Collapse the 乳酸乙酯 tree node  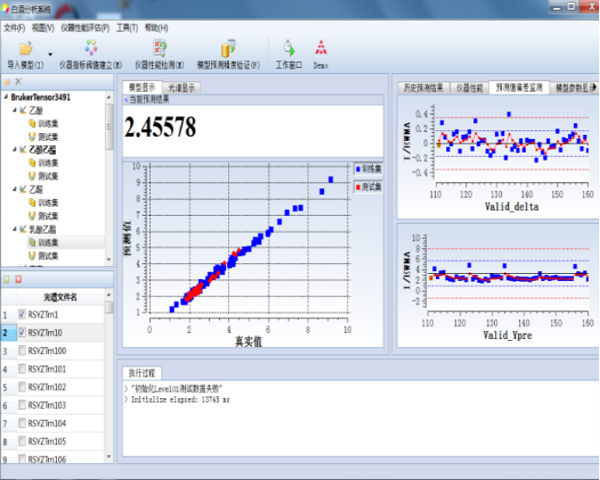pyautogui.click(x=15, y=229)
